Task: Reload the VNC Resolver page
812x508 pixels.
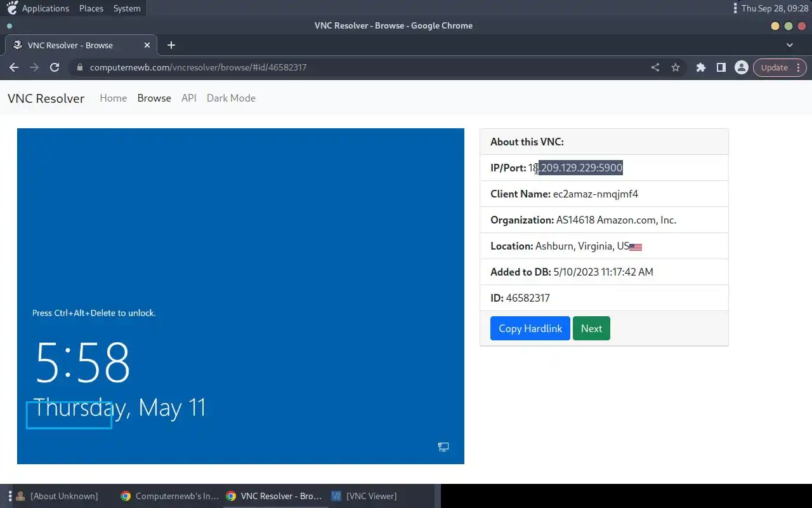Action: tap(55, 67)
